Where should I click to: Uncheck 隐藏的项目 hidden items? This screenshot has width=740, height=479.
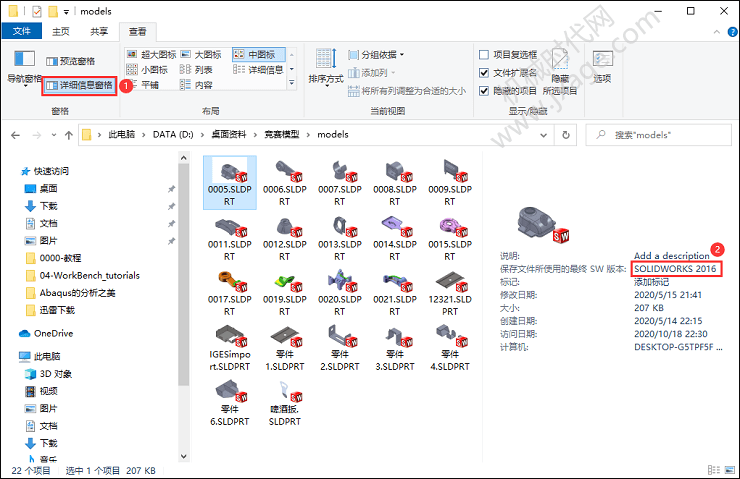click(508, 91)
